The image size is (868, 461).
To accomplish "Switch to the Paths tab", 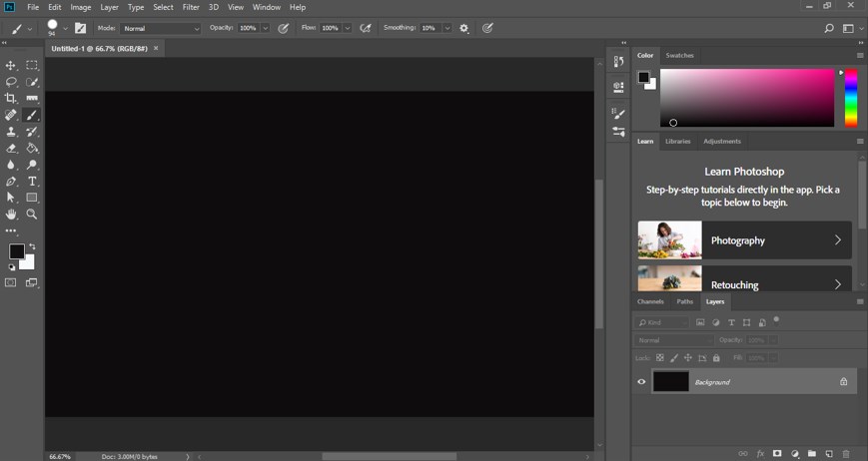I will [x=685, y=301].
